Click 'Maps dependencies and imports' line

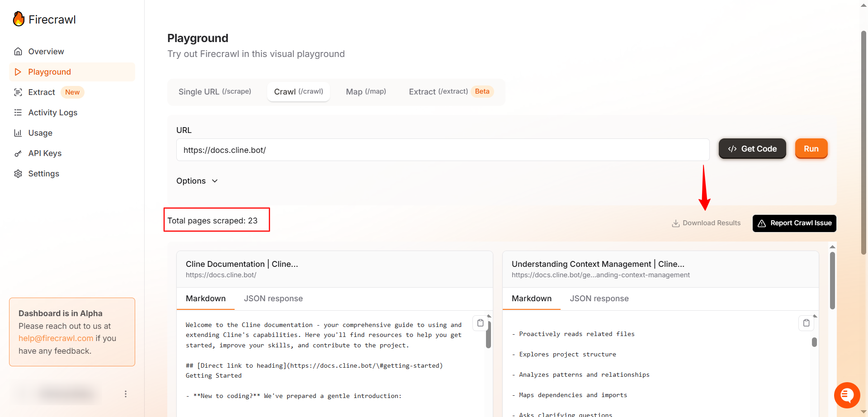coord(570,395)
